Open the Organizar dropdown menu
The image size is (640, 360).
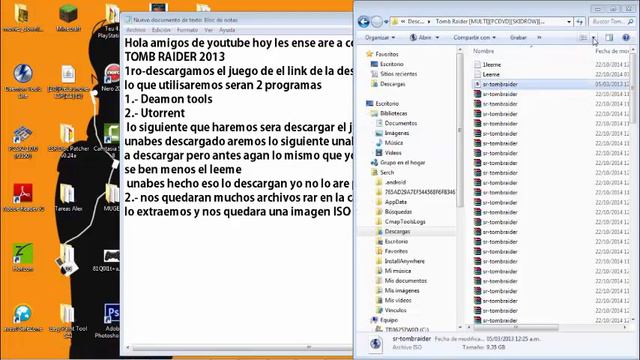[380, 38]
